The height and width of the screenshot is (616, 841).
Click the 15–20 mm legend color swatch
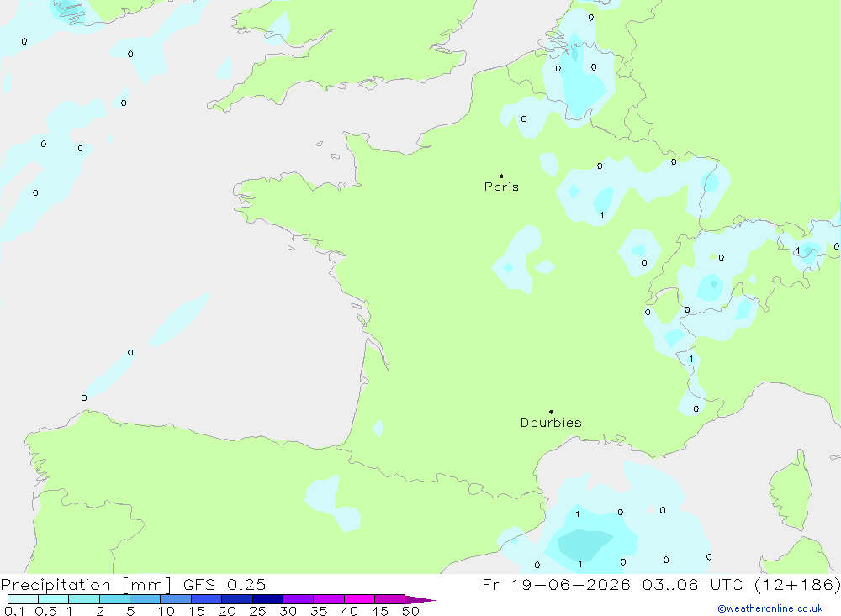click(207, 599)
